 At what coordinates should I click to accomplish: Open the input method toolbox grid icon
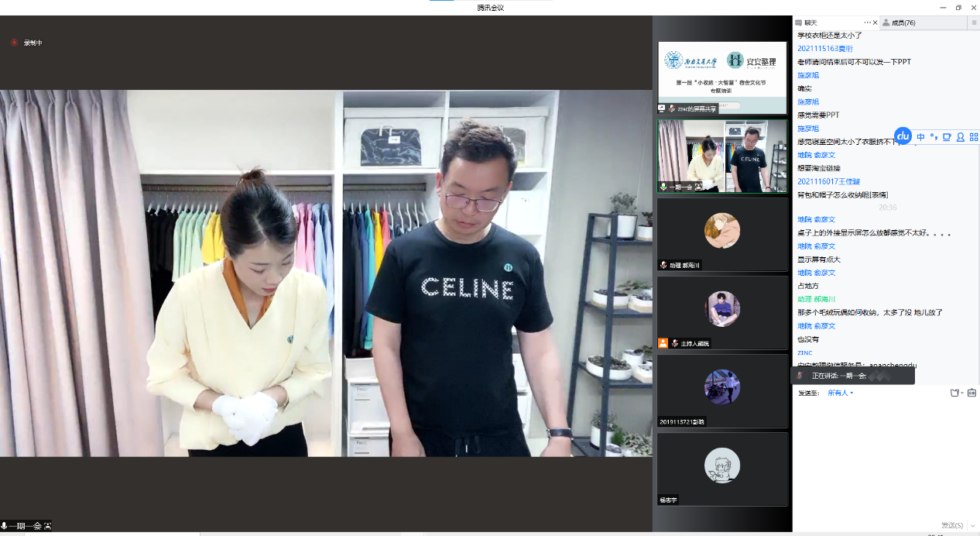pos(974,137)
